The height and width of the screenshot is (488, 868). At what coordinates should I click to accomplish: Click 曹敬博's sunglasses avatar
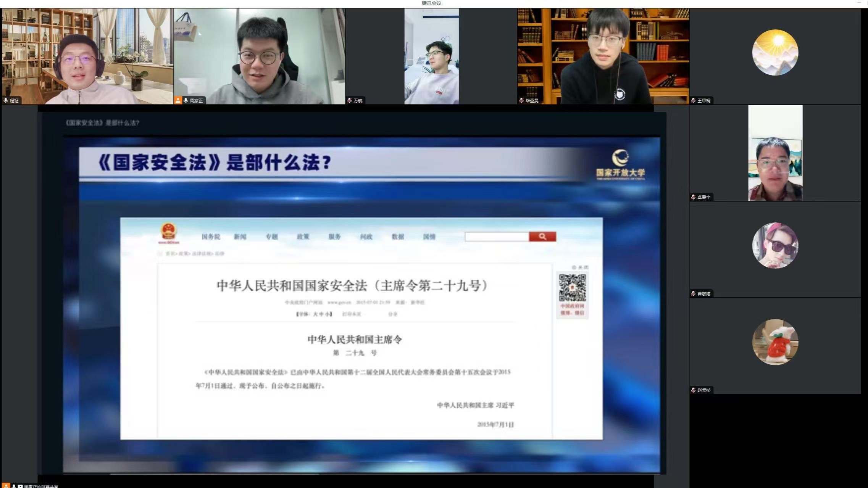click(775, 245)
